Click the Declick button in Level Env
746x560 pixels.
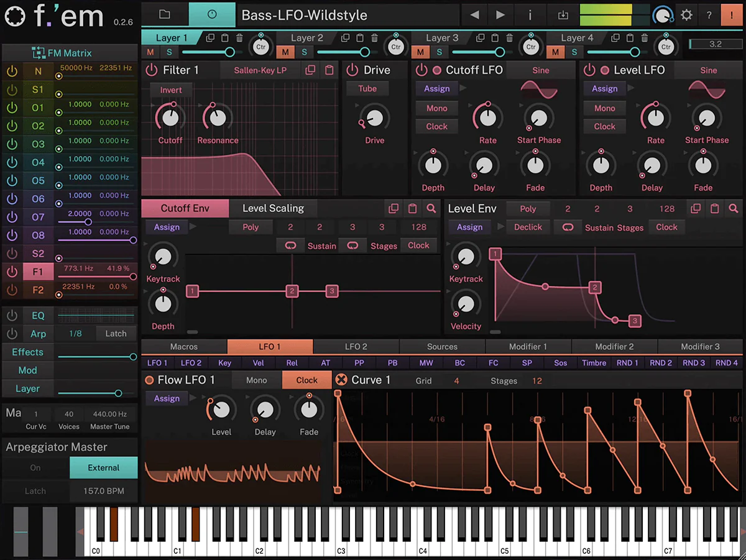click(528, 227)
